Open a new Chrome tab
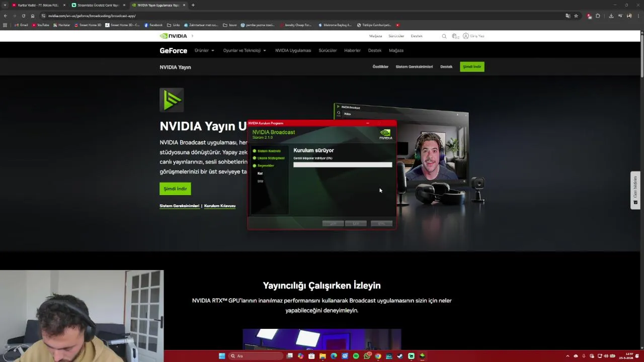 pyautogui.click(x=193, y=5)
